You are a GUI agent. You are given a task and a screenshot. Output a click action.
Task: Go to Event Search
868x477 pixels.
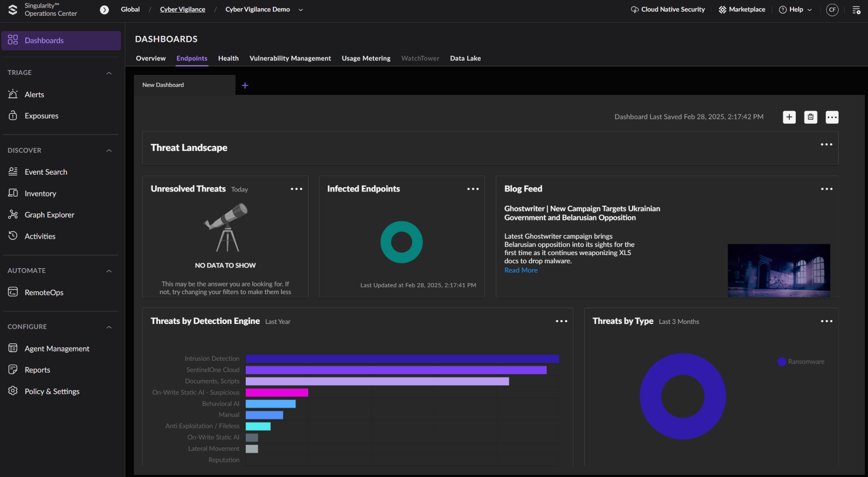click(x=46, y=172)
